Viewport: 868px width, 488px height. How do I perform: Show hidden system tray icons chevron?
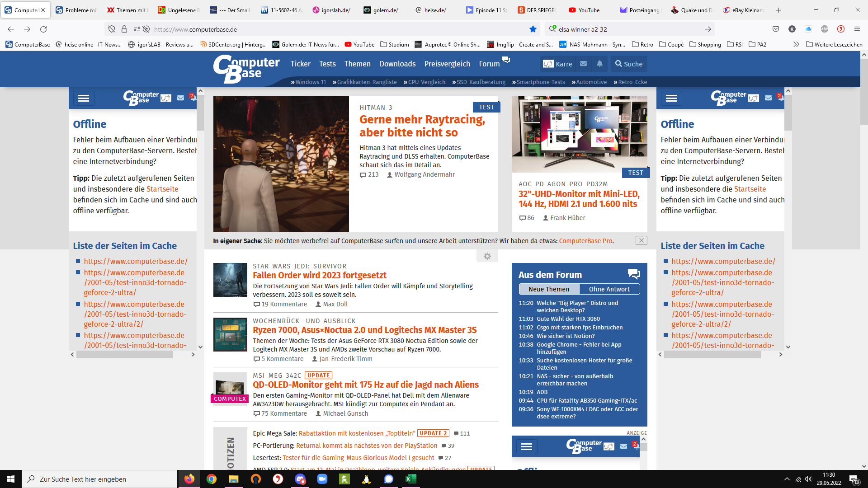coord(787,479)
